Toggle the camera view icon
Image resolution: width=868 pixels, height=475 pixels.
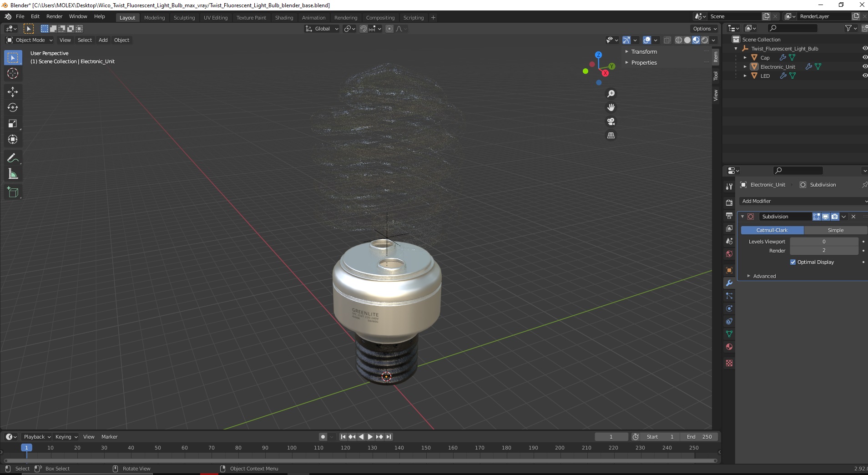611,121
